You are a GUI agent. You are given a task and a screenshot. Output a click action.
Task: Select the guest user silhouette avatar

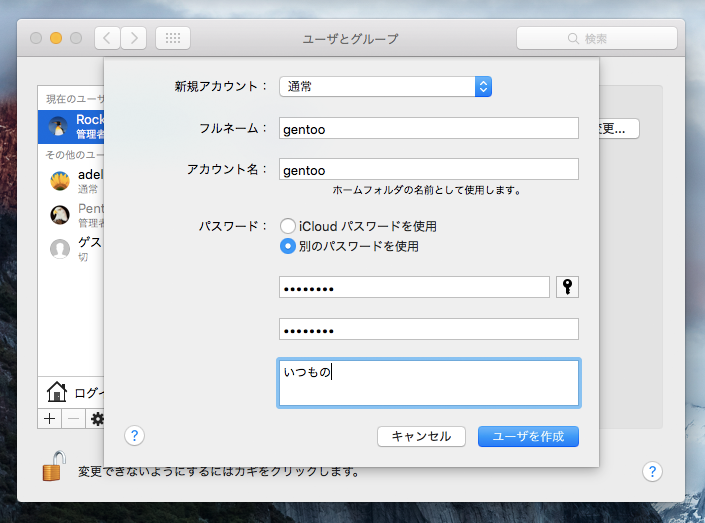click(x=60, y=249)
